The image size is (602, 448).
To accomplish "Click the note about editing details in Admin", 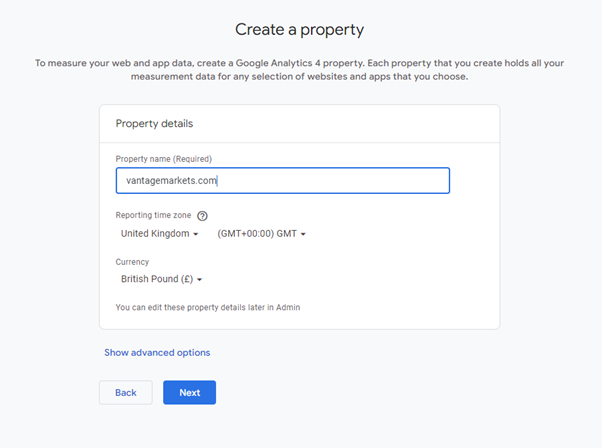I will click(207, 308).
